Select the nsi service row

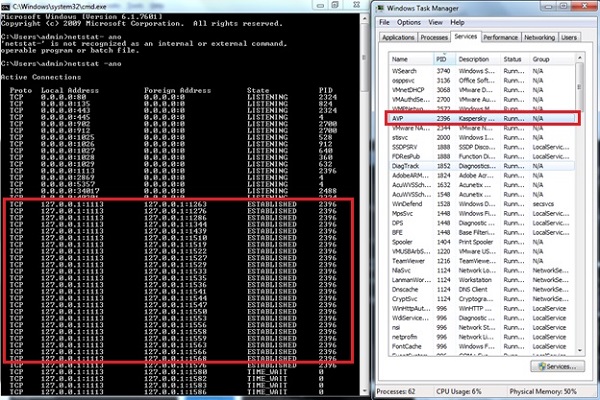(482, 328)
